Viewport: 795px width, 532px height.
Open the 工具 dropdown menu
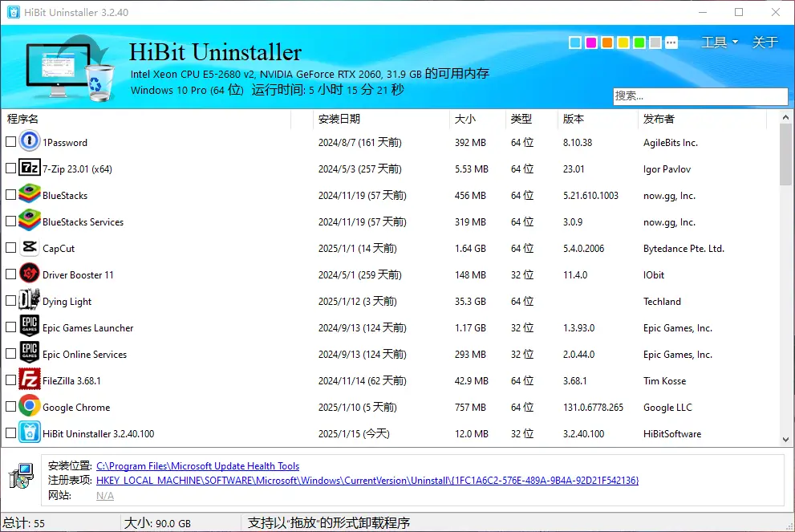[x=719, y=43]
